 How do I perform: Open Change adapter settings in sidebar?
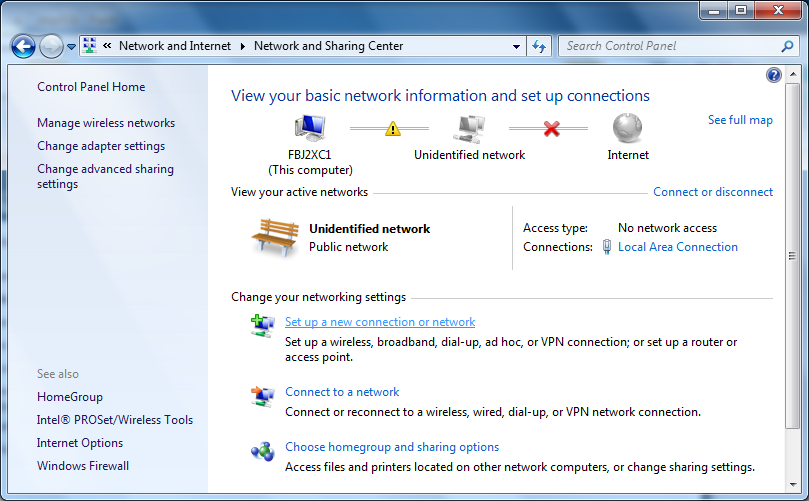(x=101, y=146)
